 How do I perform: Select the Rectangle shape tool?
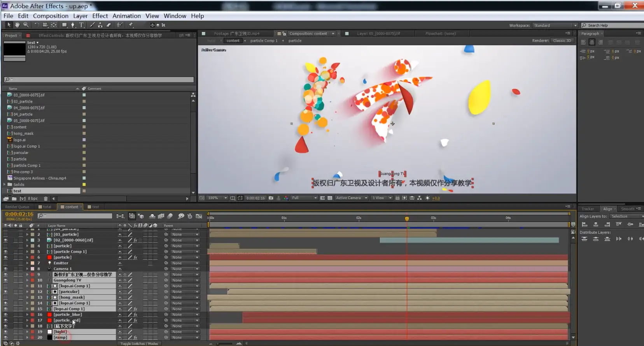[65, 25]
